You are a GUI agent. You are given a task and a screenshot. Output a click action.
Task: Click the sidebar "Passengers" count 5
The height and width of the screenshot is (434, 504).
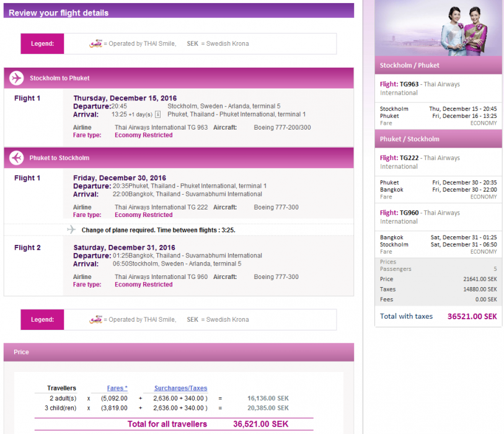tap(495, 269)
